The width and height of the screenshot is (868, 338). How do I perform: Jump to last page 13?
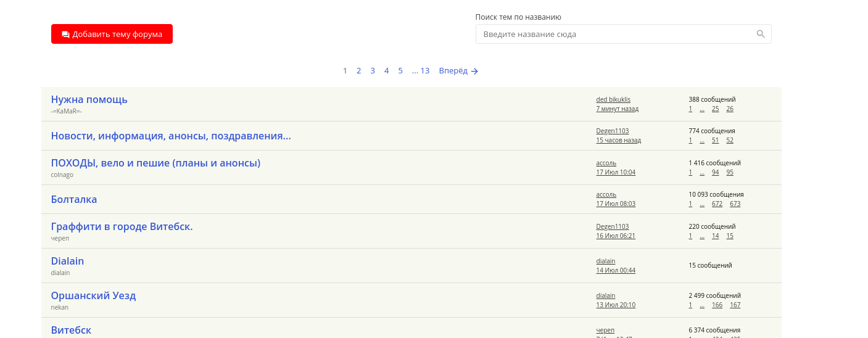[425, 70]
